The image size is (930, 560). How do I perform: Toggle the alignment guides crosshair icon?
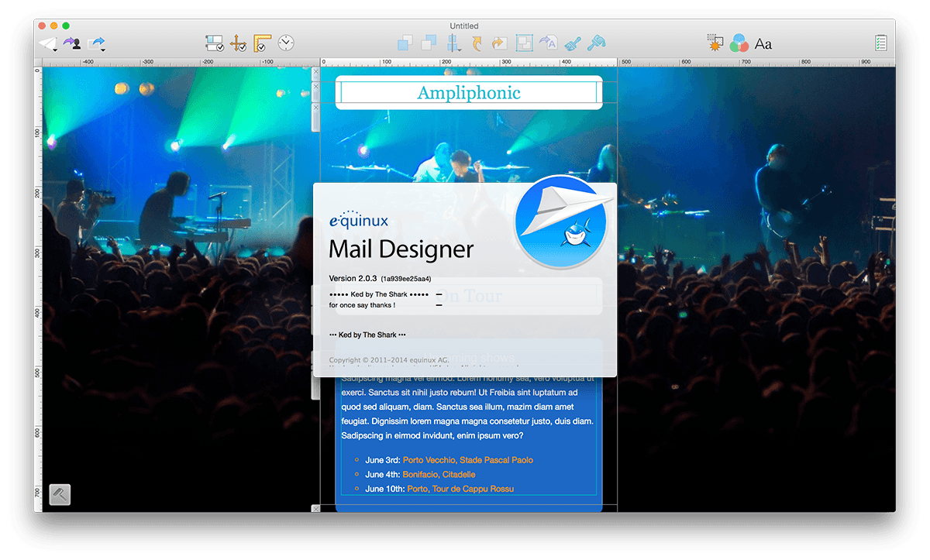[x=238, y=43]
